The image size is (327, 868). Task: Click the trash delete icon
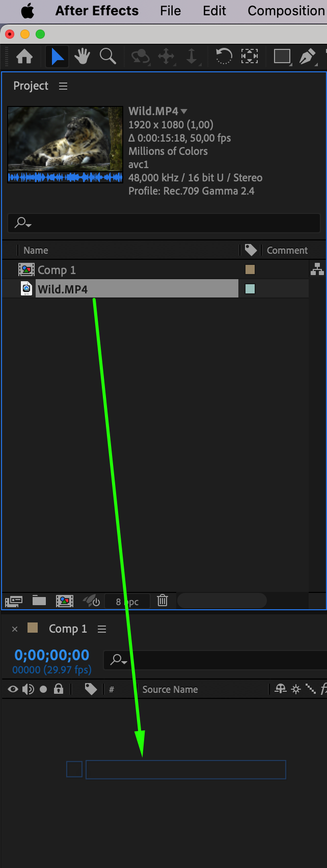pyautogui.click(x=162, y=601)
